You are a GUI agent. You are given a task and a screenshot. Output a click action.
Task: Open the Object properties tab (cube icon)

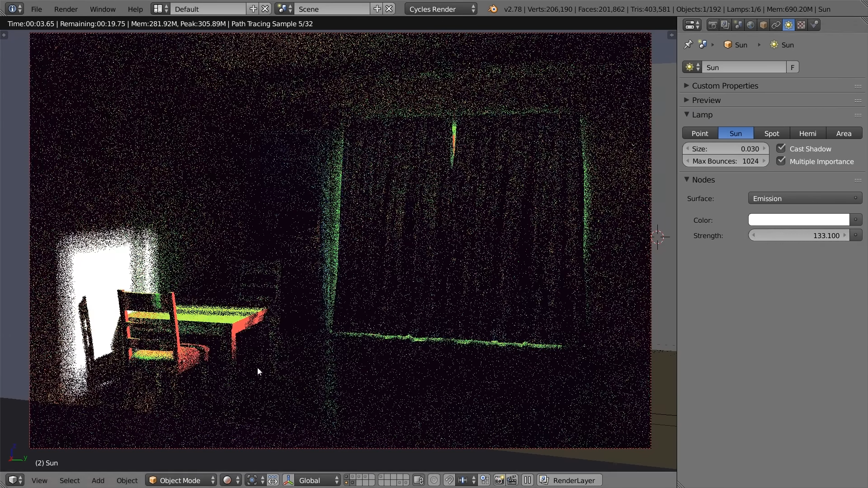coord(763,25)
